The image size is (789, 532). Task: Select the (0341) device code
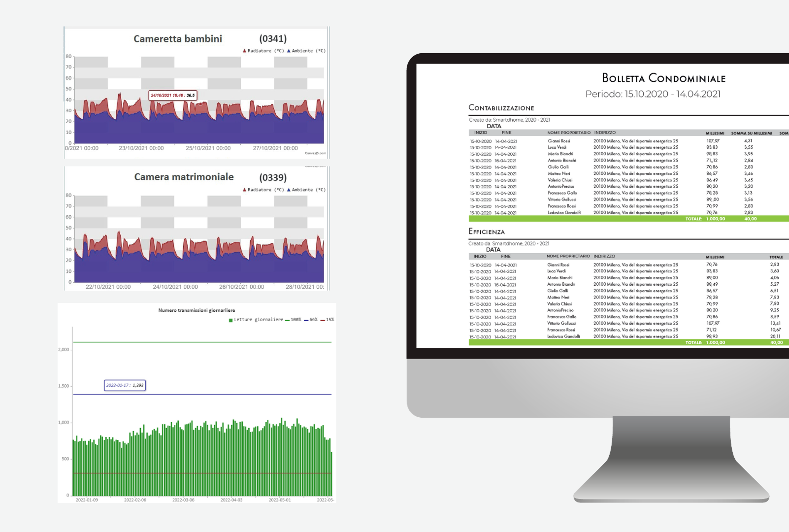pyautogui.click(x=273, y=38)
